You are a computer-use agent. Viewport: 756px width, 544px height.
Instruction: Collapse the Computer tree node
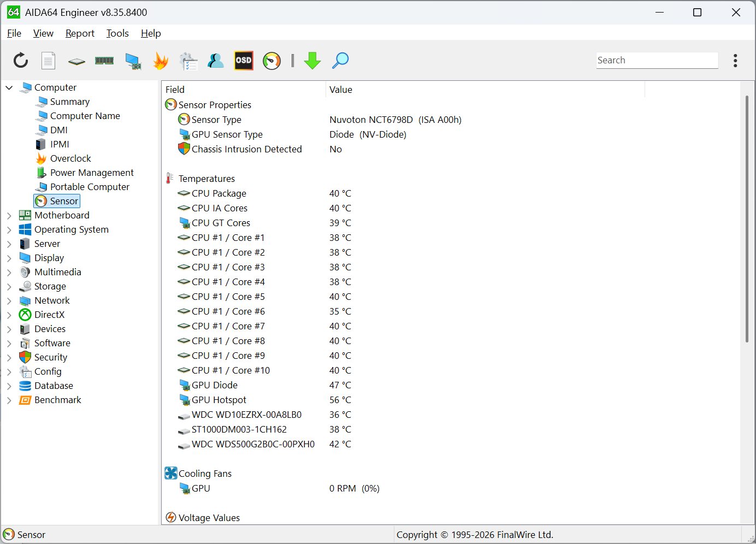click(x=9, y=87)
